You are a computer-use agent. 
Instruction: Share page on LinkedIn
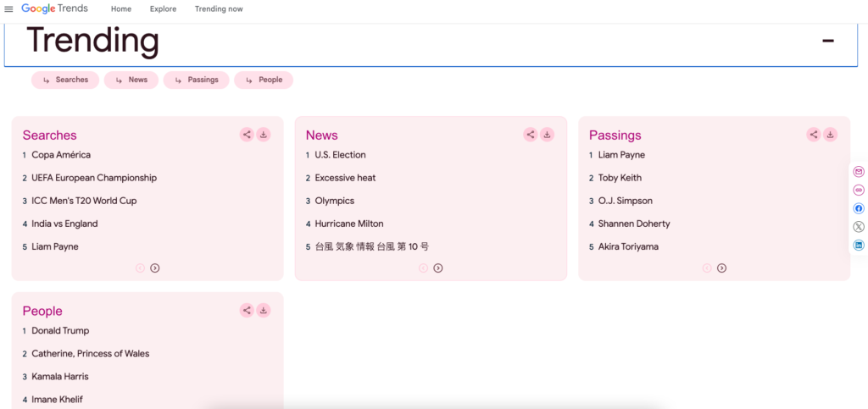(x=859, y=246)
